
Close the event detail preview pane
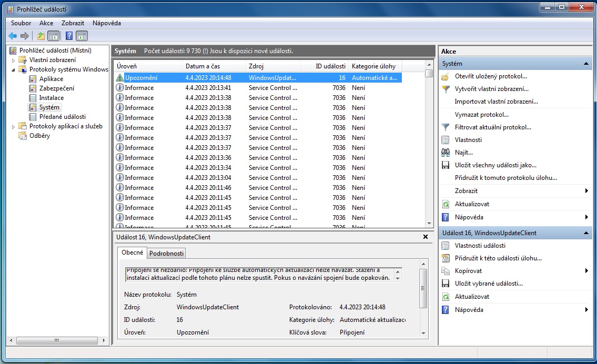pyautogui.click(x=426, y=237)
